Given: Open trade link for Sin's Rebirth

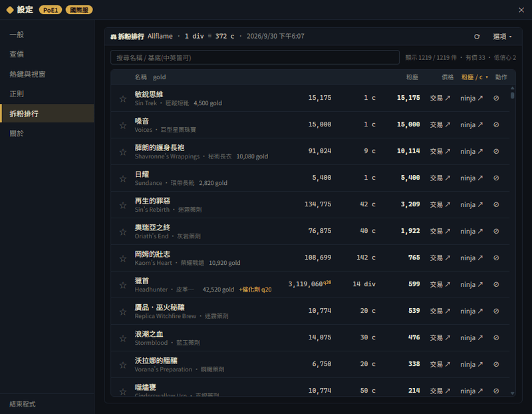Looking at the screenshot, I should point(440,204).
